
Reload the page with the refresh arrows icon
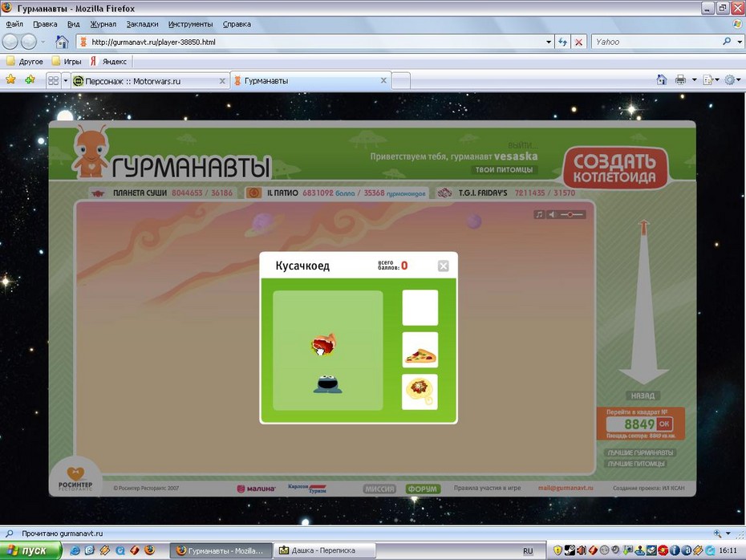pyautogui.click(x=563, y=42)
